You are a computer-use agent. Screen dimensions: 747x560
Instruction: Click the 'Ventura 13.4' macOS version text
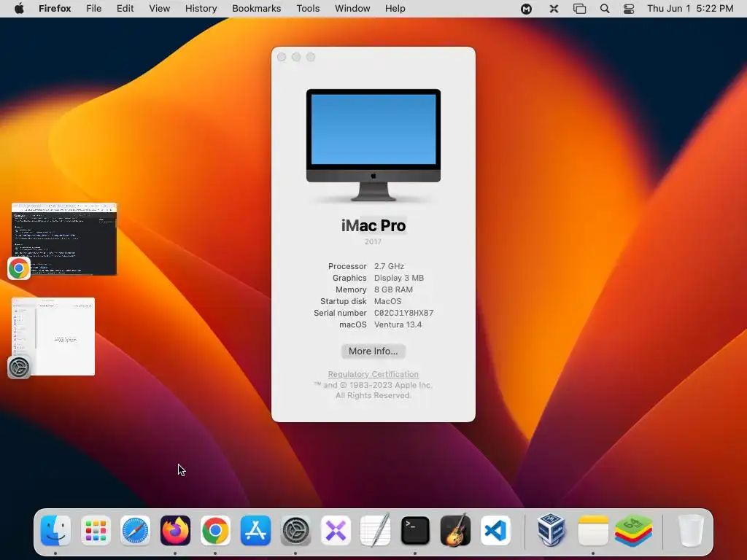click(x=398, y=324)
